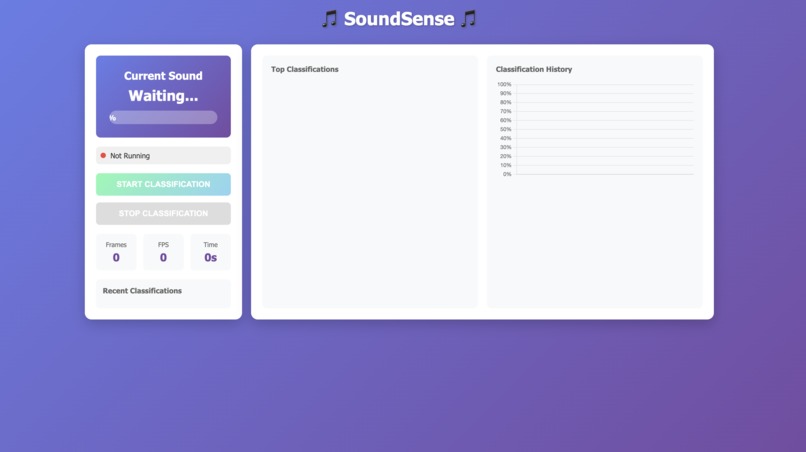Select the Time counter tile
The height and width of the screenshot is (452, 806).
[x=210, y=252]
